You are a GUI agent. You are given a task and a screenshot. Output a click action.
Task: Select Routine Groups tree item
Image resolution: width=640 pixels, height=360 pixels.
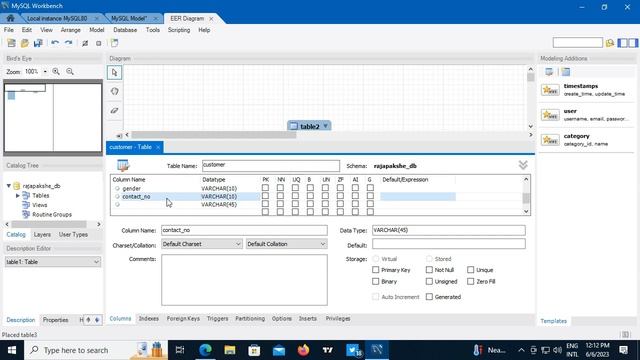52,214
